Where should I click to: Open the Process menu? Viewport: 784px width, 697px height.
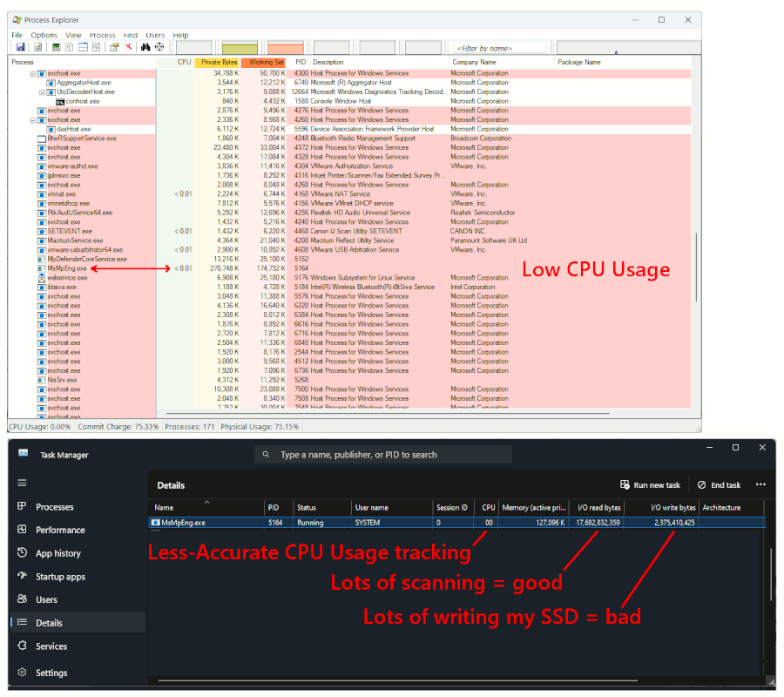[102, 35]
